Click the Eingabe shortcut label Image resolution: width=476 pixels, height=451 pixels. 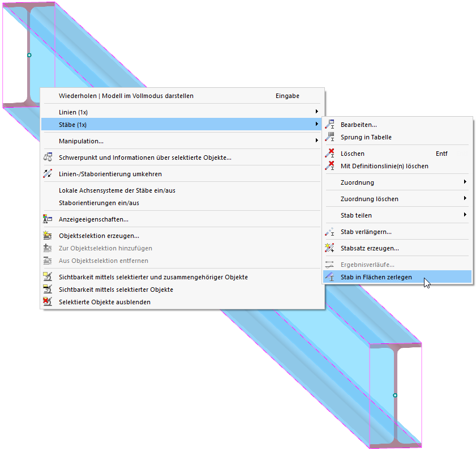(x=287, y=96)
